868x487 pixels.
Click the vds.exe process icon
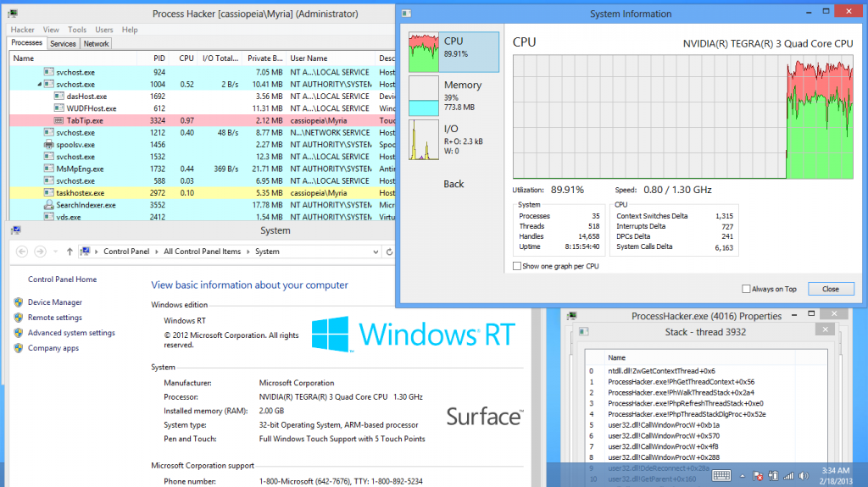48,217
